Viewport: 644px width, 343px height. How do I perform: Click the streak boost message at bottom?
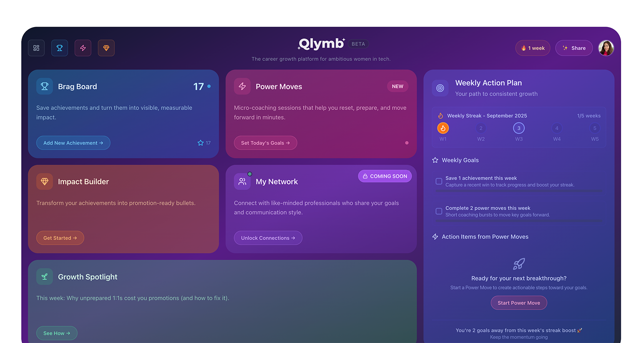pyautogui.click(x=519, y=330)
